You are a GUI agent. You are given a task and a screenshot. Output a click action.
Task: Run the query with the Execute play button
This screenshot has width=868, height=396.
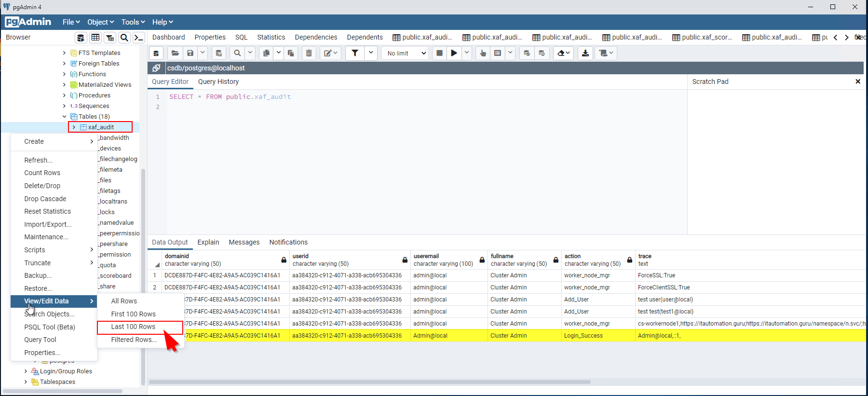(x=454, y=53)
